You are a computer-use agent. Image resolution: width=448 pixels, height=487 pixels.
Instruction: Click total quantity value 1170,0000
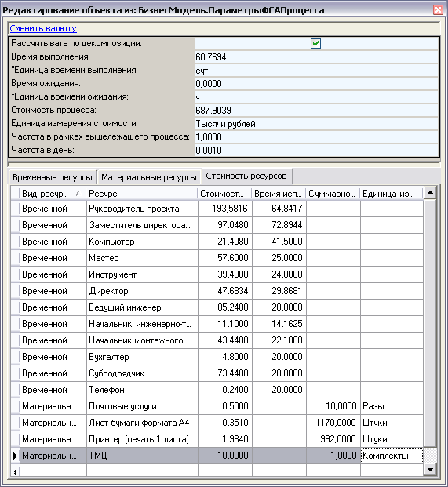click(333, 423)
